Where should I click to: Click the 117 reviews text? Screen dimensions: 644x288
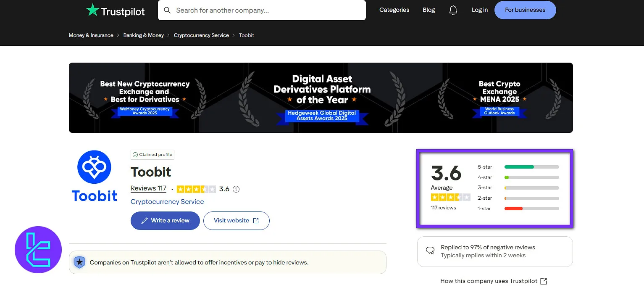click(x=444, y=208)
